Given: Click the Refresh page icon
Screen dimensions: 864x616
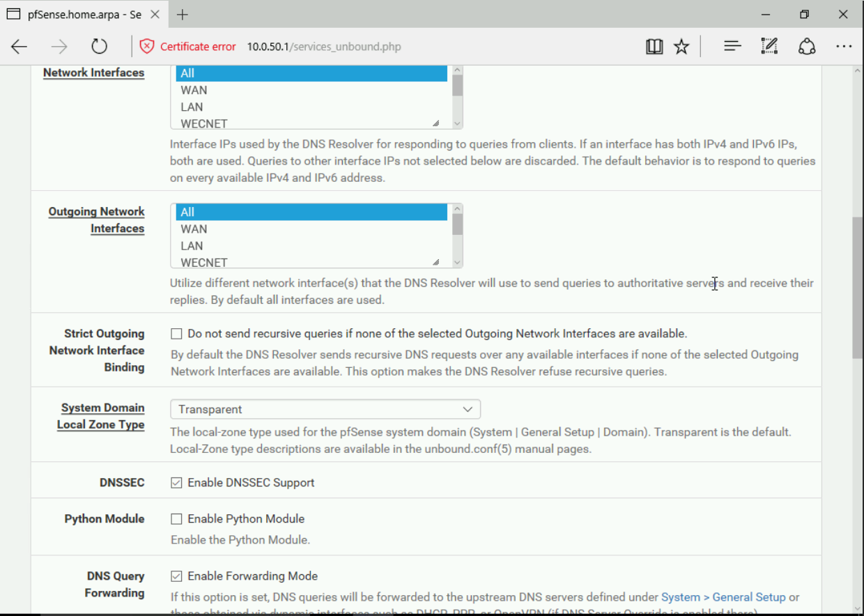Looking at the screenshot, I should click(x=100, y=47).
